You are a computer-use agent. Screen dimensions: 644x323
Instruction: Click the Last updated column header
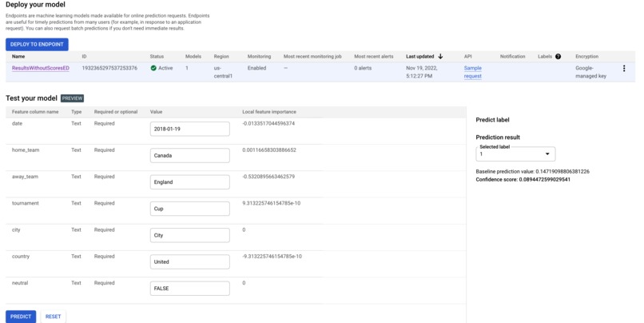419,57
